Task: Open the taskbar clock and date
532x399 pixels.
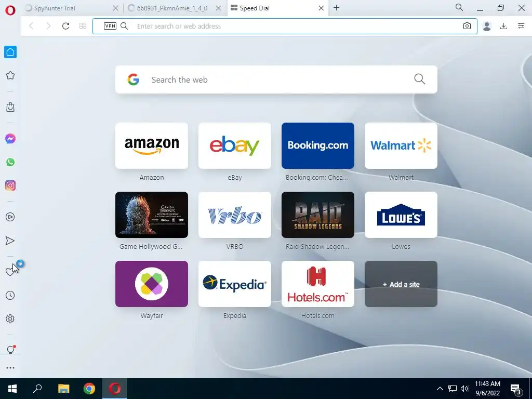Action: point(487,389)
